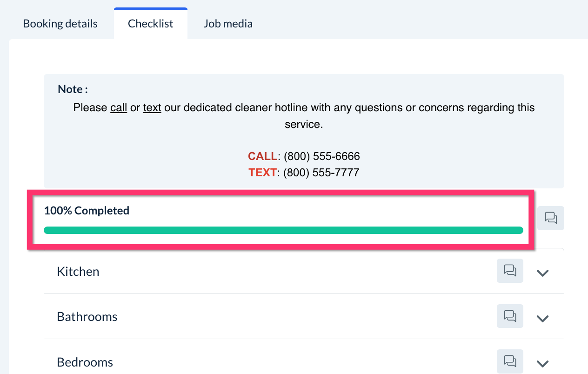Click the underlined "call" link
588x374 pixels.
click(119, 108)
